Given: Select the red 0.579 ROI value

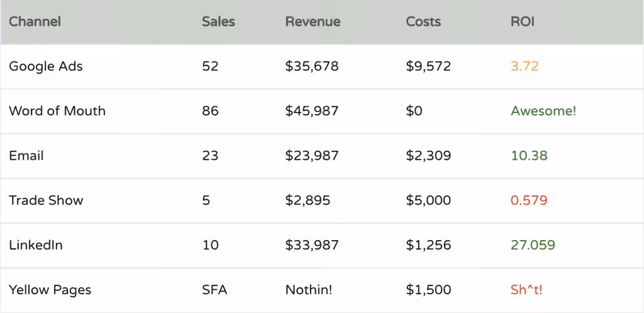Looking at the screenshot, I should click(529, 200).
